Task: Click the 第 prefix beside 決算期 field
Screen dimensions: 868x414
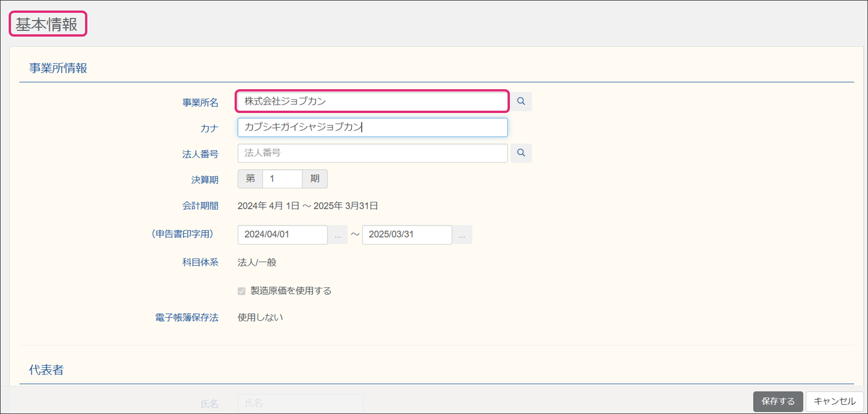Action: point(250,179)
